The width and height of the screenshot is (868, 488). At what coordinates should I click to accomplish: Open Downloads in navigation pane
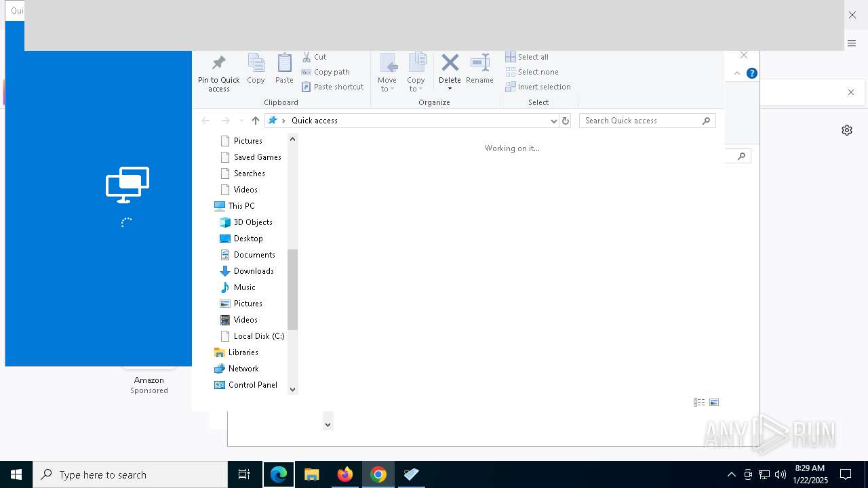247,271
